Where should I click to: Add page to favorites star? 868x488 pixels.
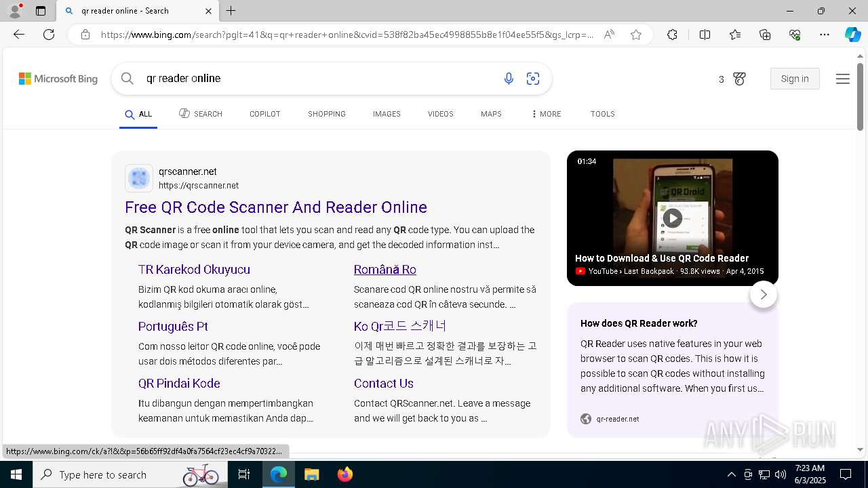pos(636,35)
